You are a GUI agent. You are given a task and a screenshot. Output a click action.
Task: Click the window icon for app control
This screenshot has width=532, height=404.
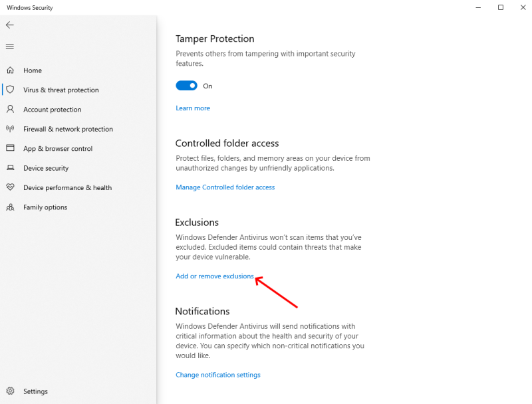pos(11,148)
